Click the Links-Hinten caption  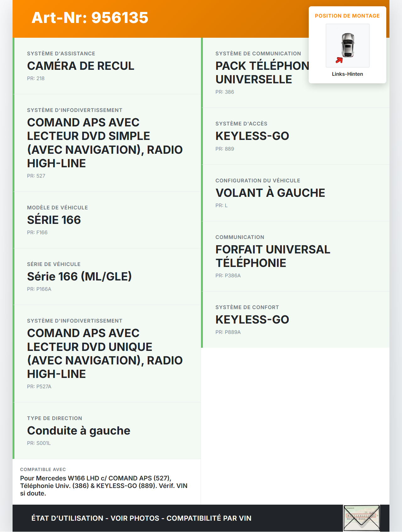point(347,74)
